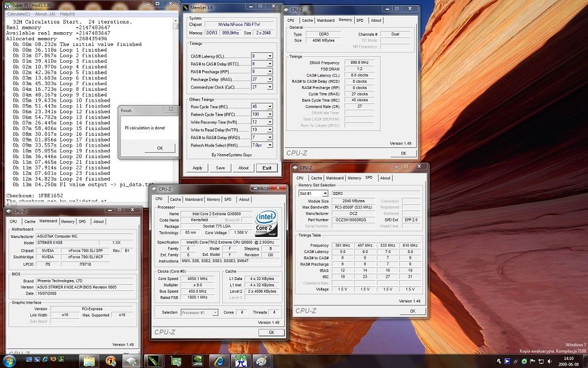Screen dimensions: 588x368
Task: Click the NVidia NForce 790i FTW chipset field
Action: coord(239,24)
